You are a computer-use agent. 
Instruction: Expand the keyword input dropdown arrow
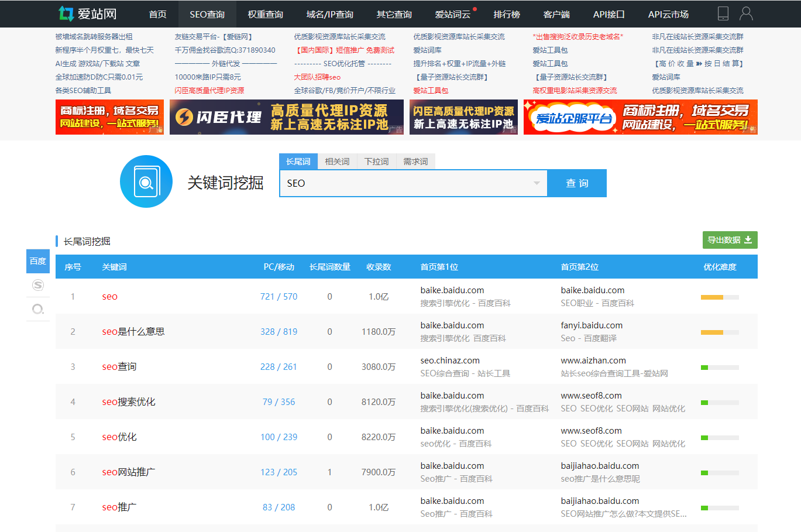pos(537,183)
